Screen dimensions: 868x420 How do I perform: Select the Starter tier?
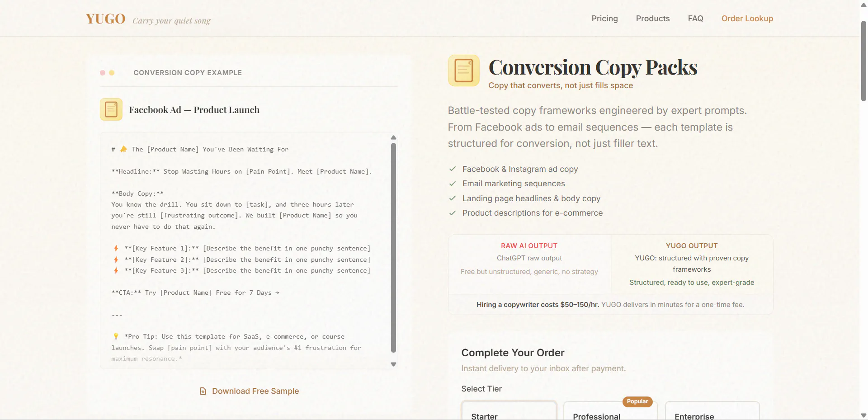coord(509,411)
